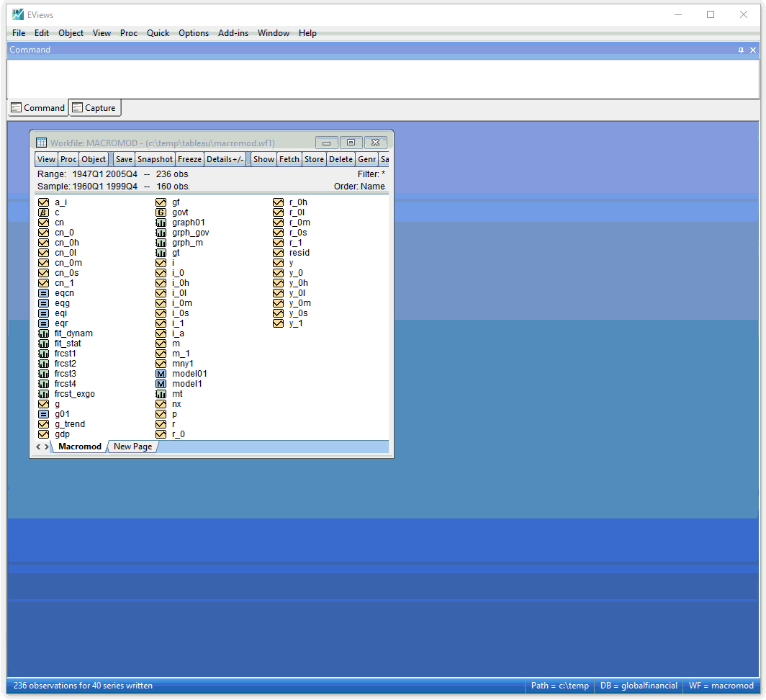This screenshot has width=766, height=700.
Task: Open the graph01 graph icon
Action: pos(161,223)
